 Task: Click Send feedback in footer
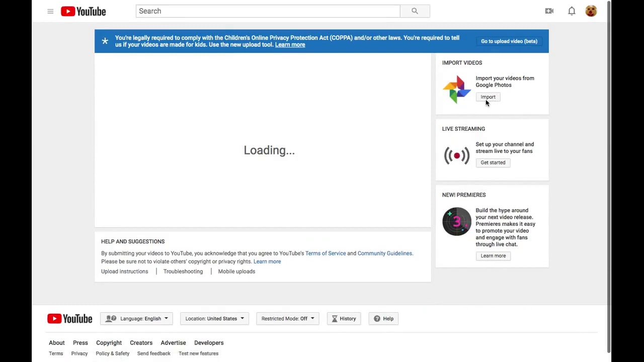(154, 353)
